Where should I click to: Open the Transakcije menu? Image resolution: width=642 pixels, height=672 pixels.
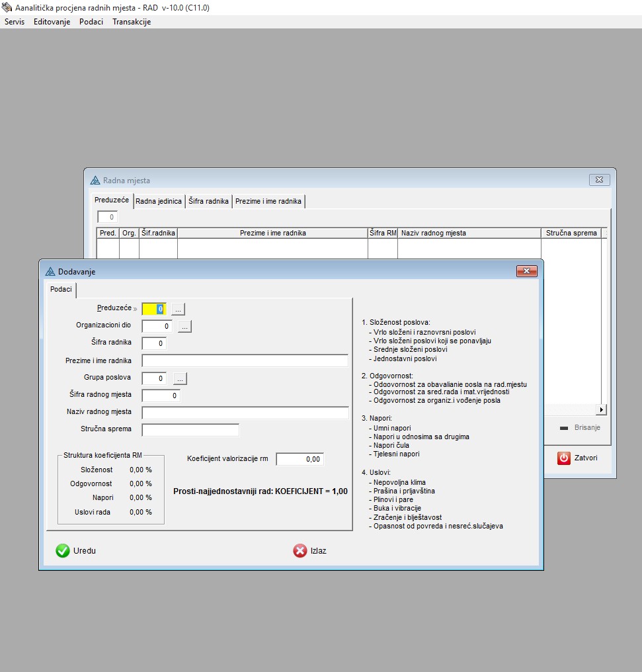click(x=132, y=22)
